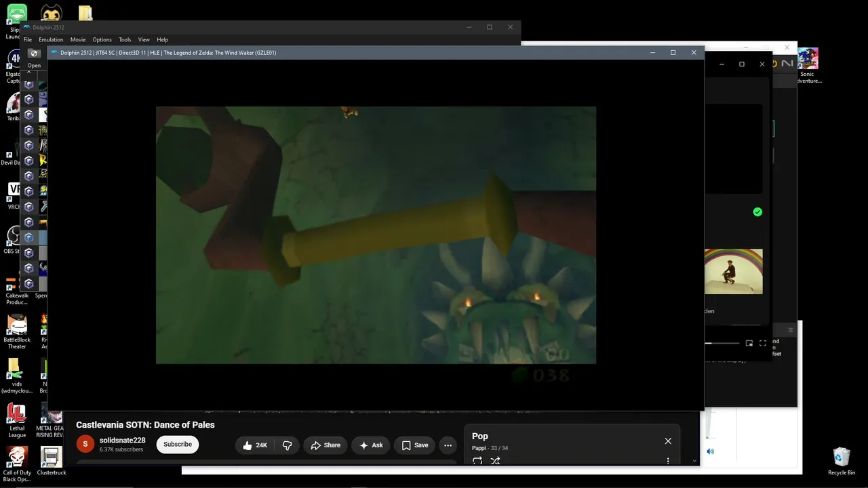
Task: Like the Castlevania video (24K)
Action: coord(255,445)
